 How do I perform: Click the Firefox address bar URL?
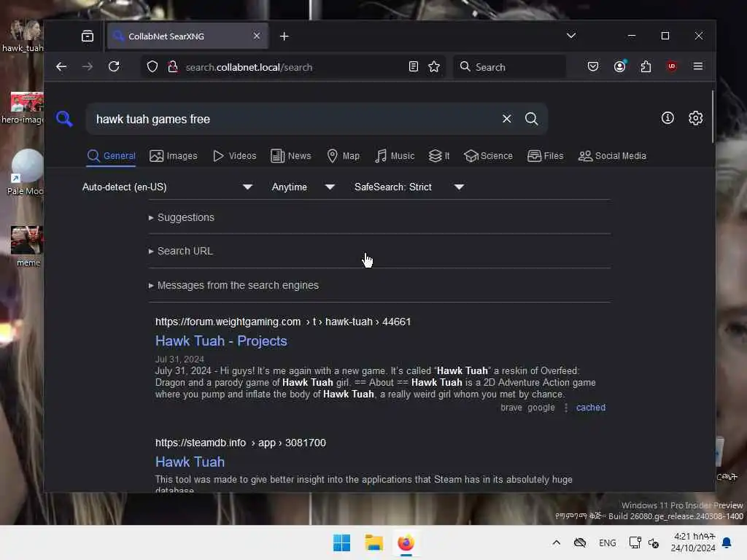click(x=249, y=67)
